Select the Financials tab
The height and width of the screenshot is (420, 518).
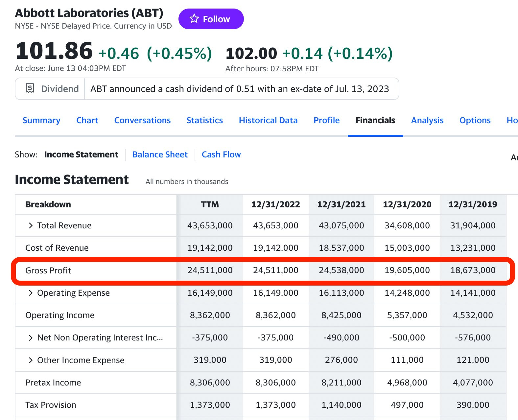[x=375, y=120]
